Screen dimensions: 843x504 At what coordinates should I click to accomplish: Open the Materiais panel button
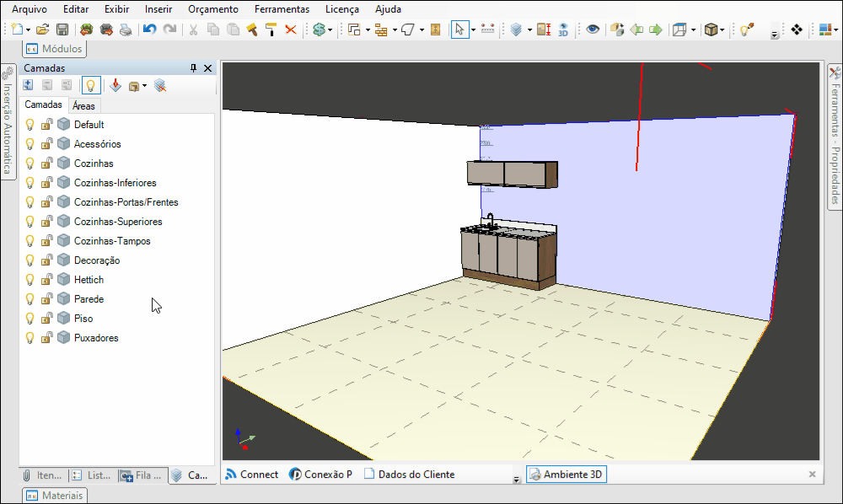[x=54, y=496]
